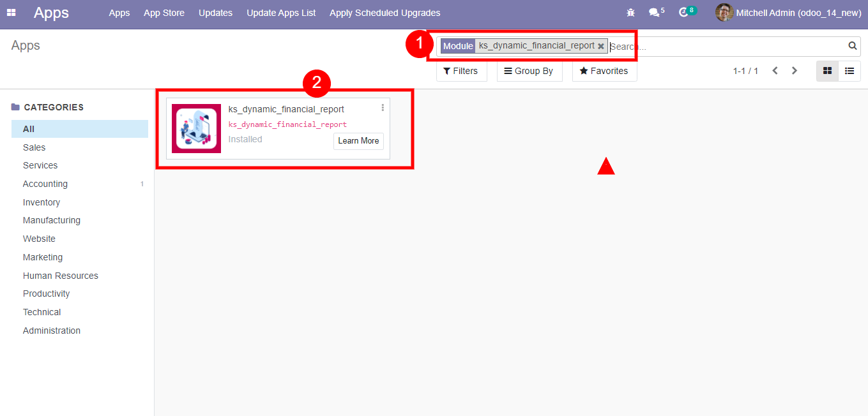
Task: Open the module card's three-dot menu
Action: pyautogui.click(x=383, y=108)
